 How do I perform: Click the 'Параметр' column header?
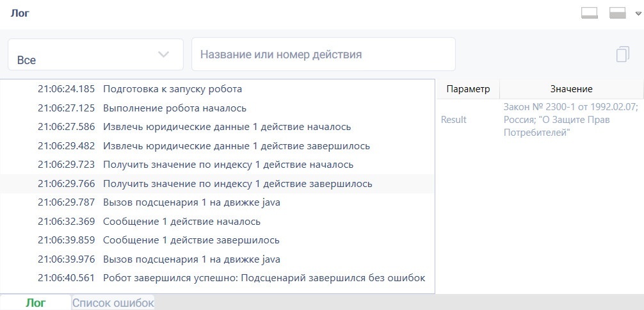pyautogui.click(x=468, y=89)
